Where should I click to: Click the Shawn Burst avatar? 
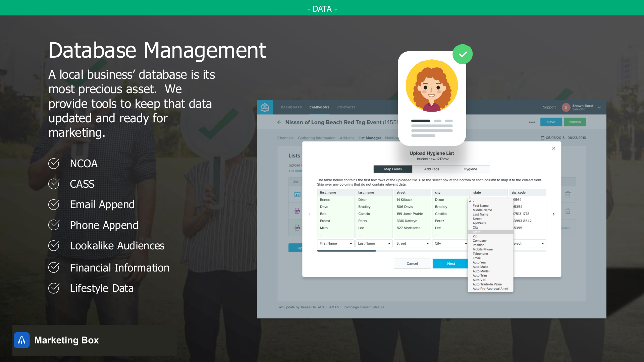click(x=566, y=107)
